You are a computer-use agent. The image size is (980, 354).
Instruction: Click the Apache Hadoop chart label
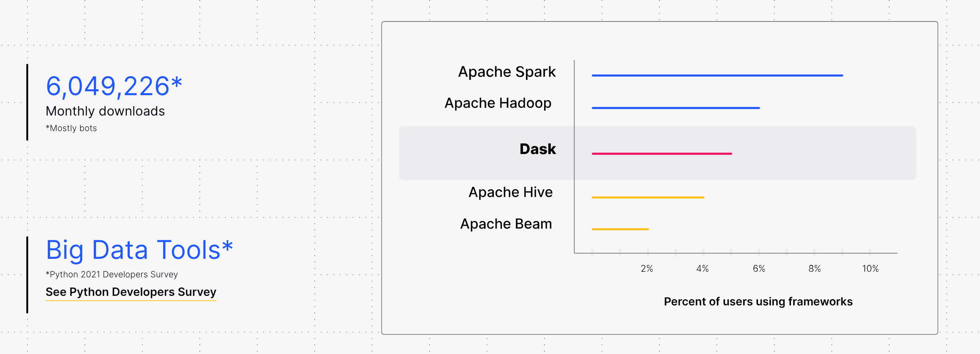[x=498, y=103]
